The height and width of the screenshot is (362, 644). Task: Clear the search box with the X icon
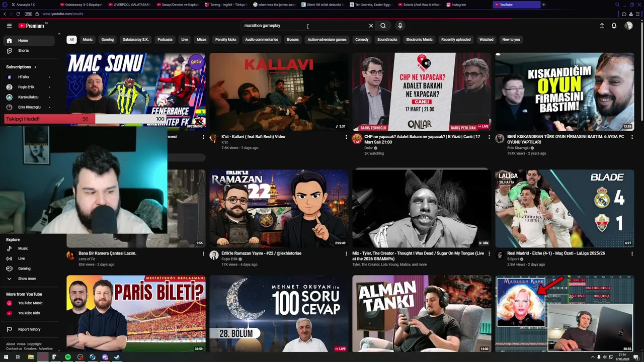pyautogui.click(x=371, y=26)
